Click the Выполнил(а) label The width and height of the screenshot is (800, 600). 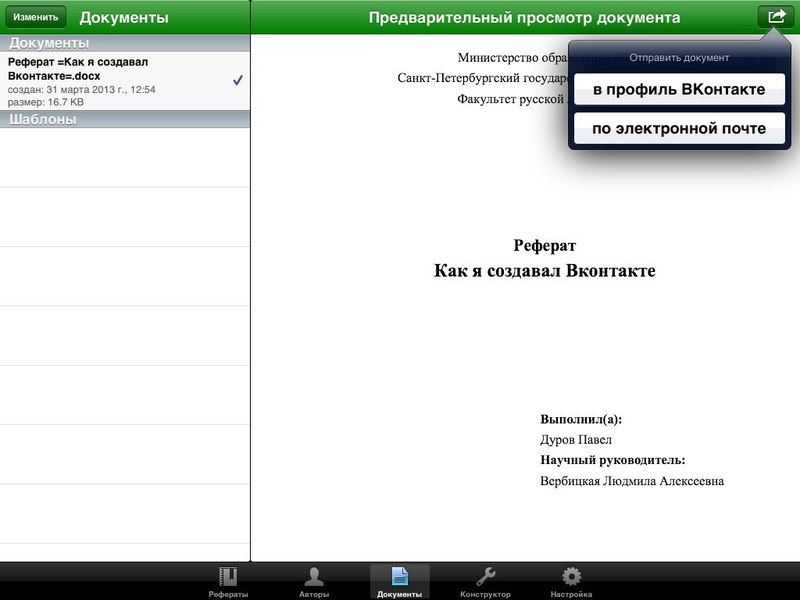(581, 419)
